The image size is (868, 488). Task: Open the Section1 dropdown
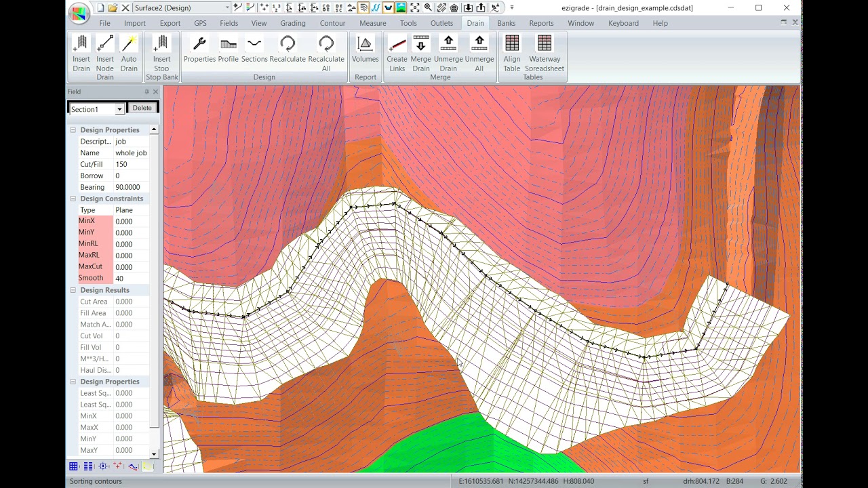pos(119,109)
